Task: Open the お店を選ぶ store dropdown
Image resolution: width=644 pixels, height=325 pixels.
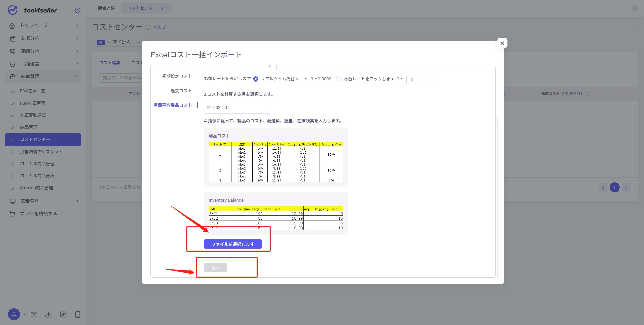Action: (x=119, y=42)
